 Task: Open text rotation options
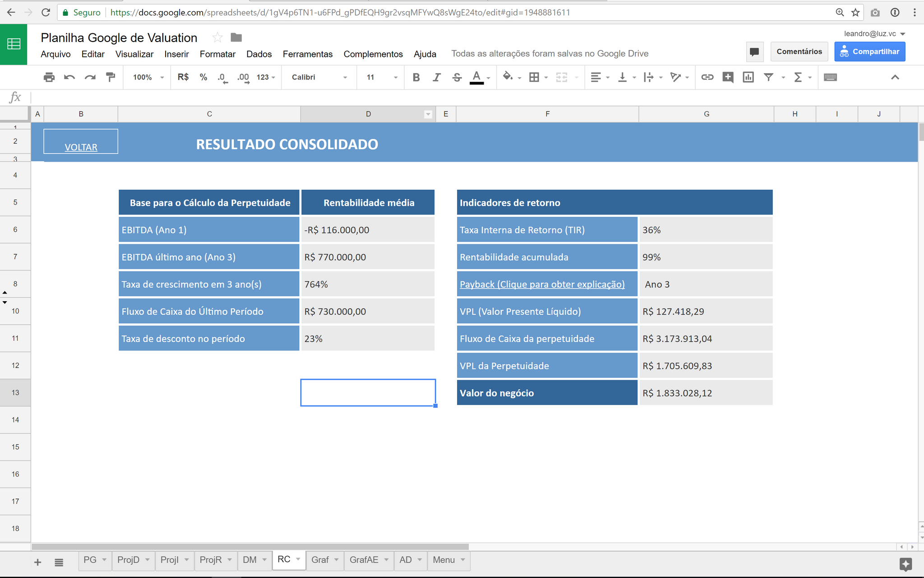[679, 77]
